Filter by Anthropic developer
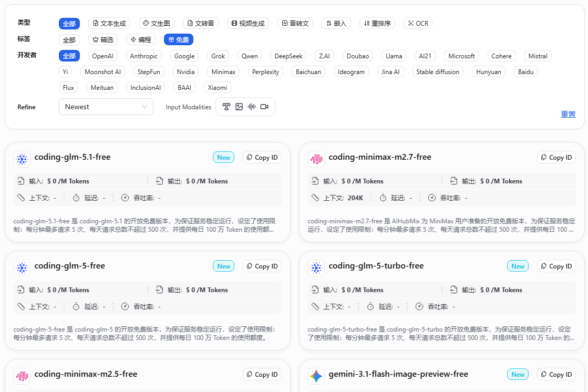This screenshot has width=588, height=392. tap(143, 56)
